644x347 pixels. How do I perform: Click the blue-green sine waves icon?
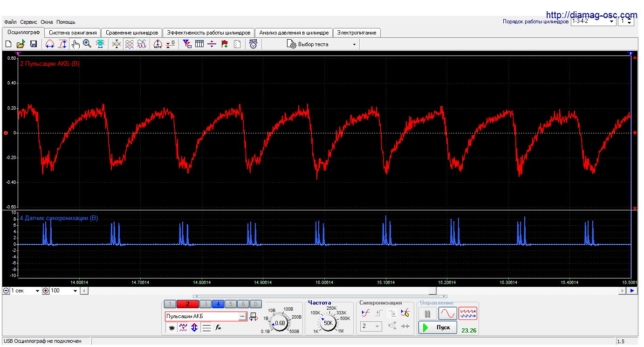142,44
